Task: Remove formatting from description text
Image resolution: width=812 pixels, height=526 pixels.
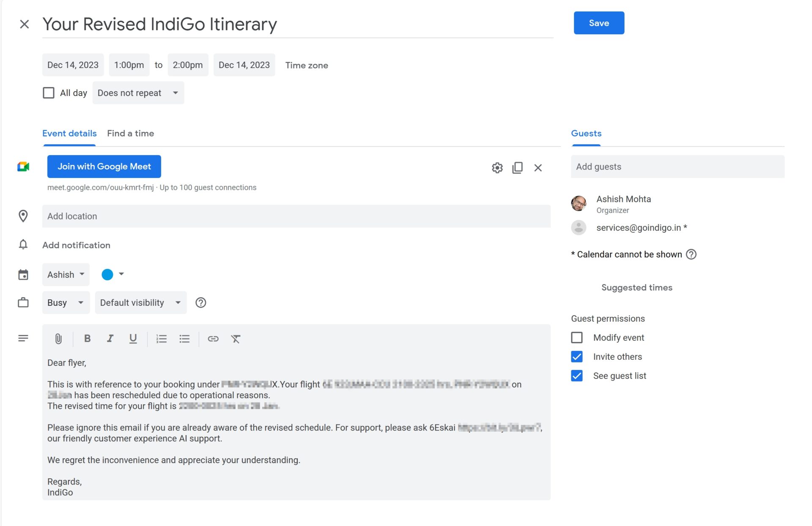Action: 236,339
